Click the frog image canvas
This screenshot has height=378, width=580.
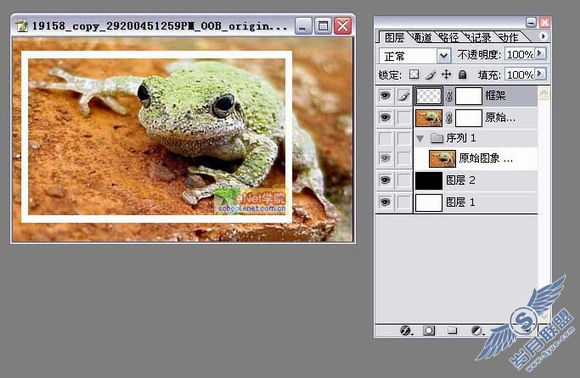pyautogui.click(x=182, y=139)
